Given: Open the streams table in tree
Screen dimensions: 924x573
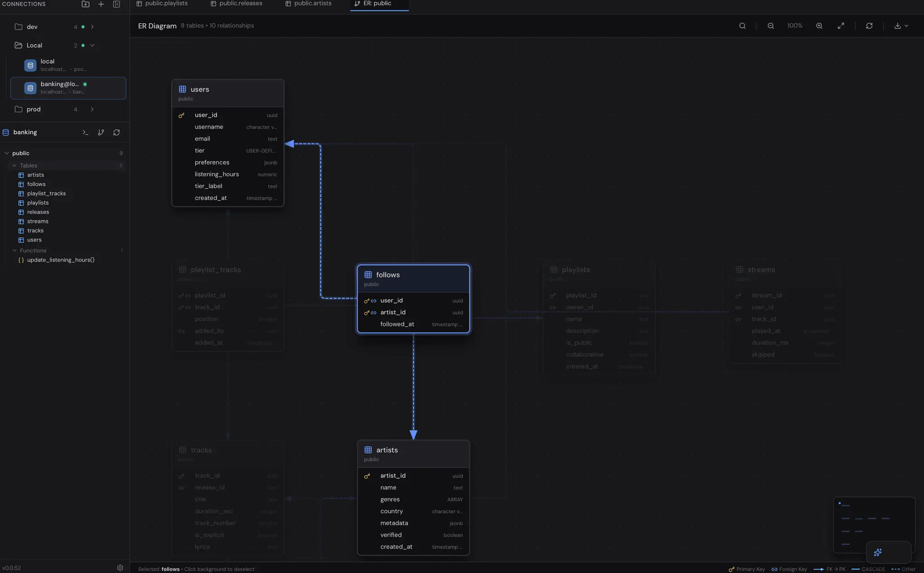Looking at the screenshot, I should point(37,221).
